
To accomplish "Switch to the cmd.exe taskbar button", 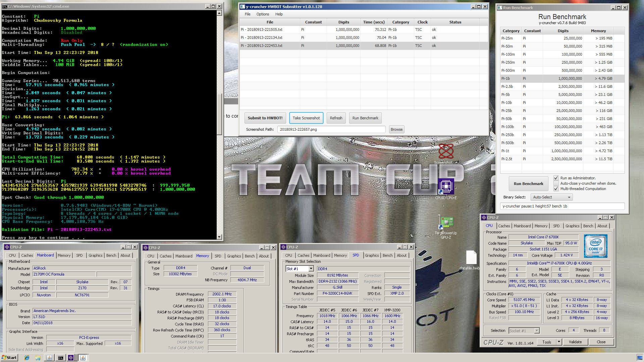I will pyautogui.click(x=60, y=358).
